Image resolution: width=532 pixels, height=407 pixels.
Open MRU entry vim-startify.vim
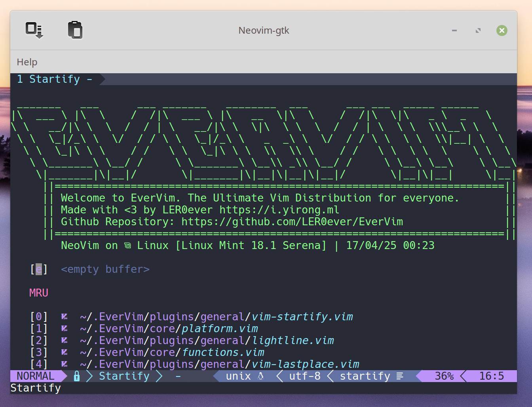pos(217,317)
